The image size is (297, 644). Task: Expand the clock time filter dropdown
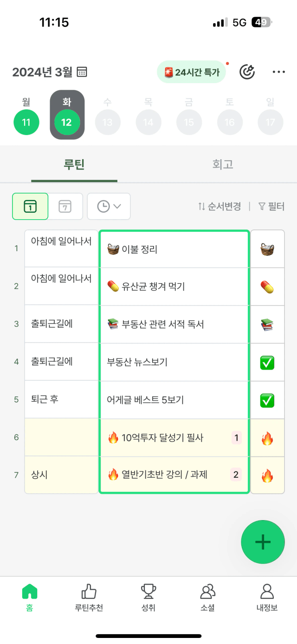pos(109,206)
